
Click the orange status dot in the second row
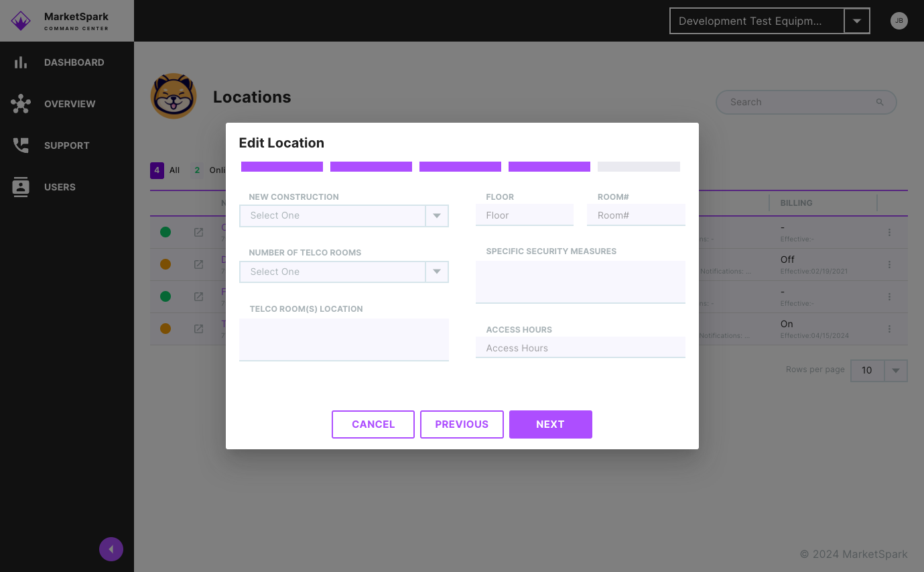tap(166, 264)
